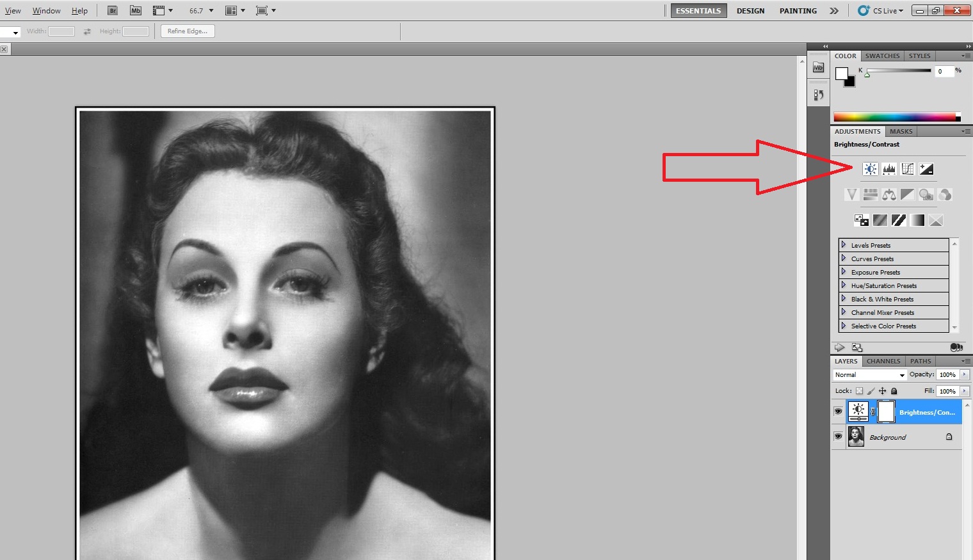Select the Photo Filter adjustment icon
Screen dimensions: 973x560
point(926,194)
